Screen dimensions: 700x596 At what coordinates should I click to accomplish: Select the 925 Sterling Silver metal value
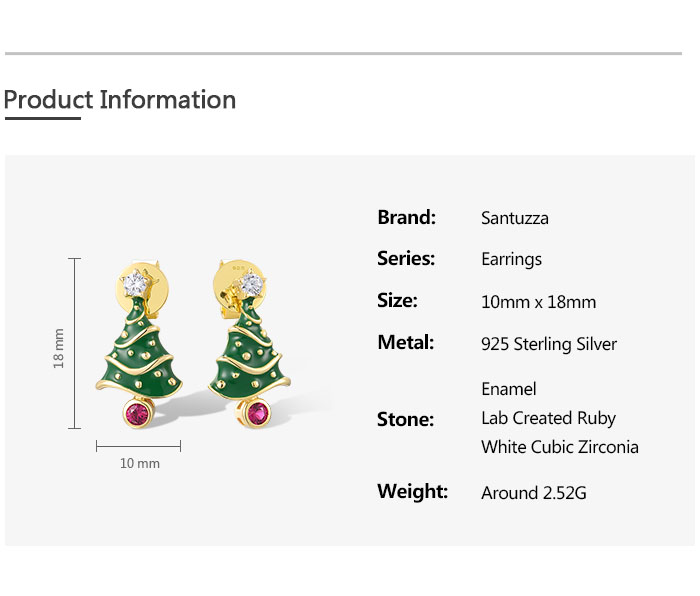[x=549, y=344]
